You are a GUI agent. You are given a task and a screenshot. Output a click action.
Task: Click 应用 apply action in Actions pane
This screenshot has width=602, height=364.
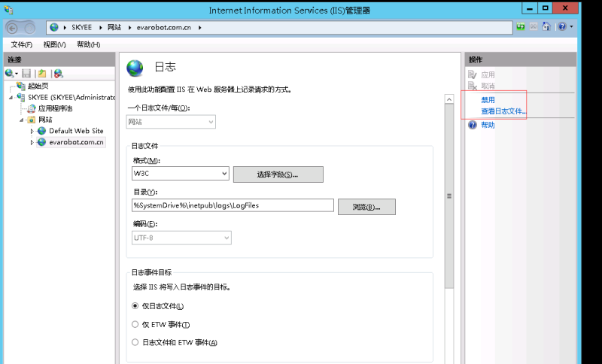pos(488,74)
